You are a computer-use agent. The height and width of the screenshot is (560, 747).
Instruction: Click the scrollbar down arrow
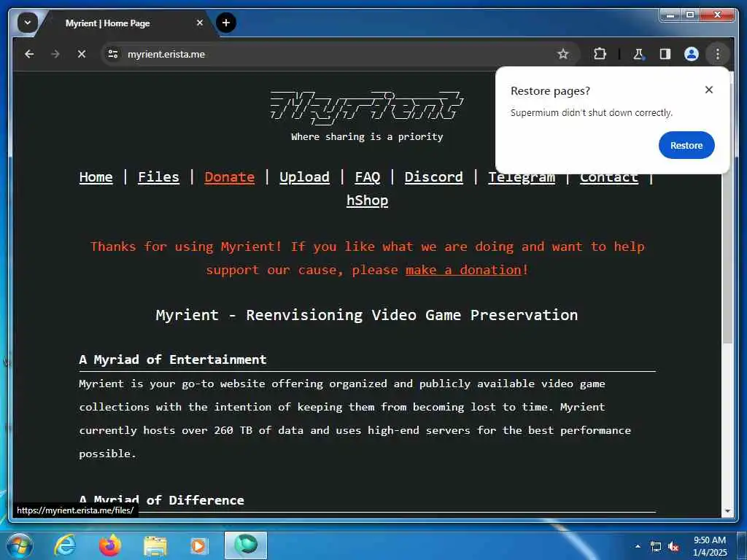click(727, 511)
